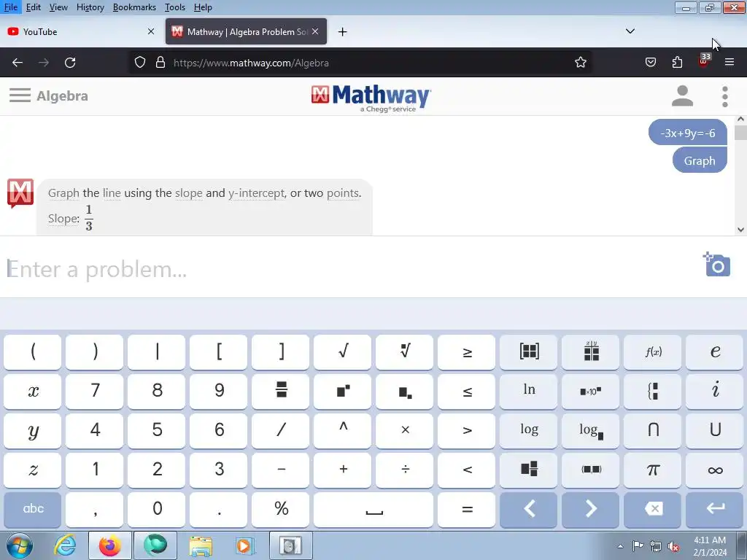747x560 pixels.
Task: Tap the space bar key
Action: click(x=373, y=510)
